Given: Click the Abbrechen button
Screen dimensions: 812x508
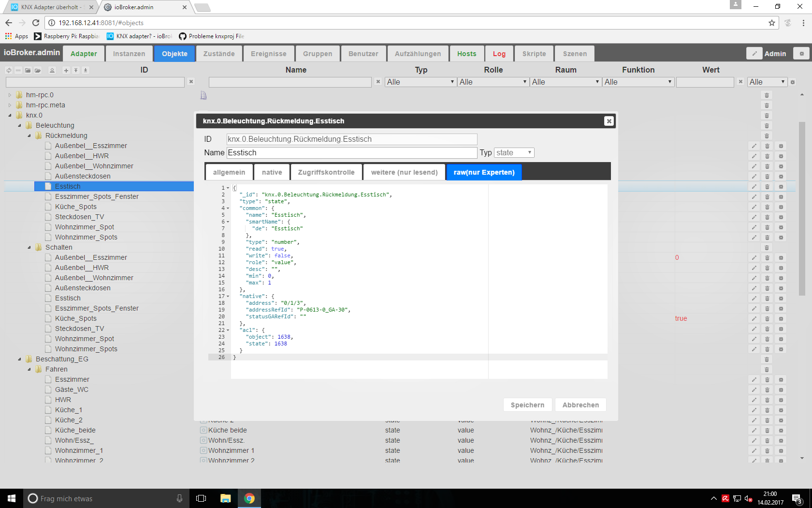Looking at the screenshot, I should (x=580, y=405).
